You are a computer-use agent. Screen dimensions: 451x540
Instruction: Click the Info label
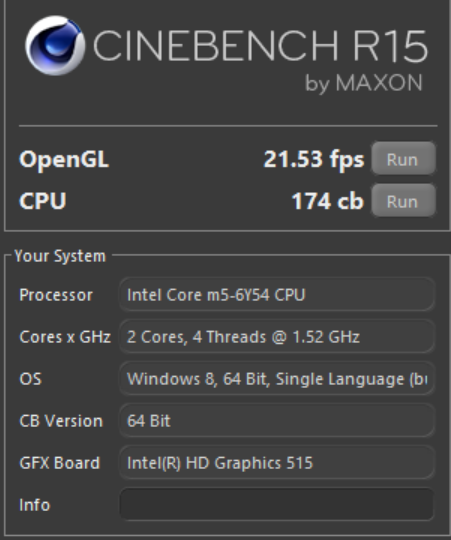tap(35, 505)
